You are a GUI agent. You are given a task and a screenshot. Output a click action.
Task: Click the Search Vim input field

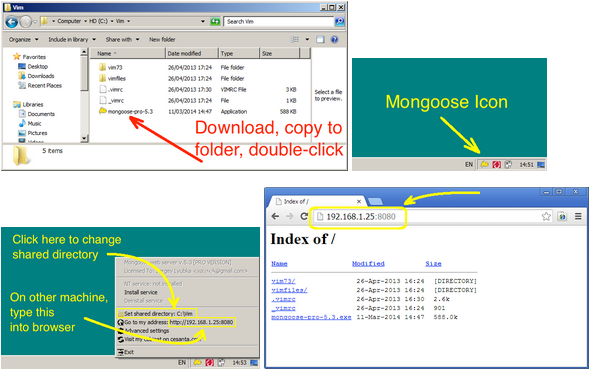tap(278, 21)
